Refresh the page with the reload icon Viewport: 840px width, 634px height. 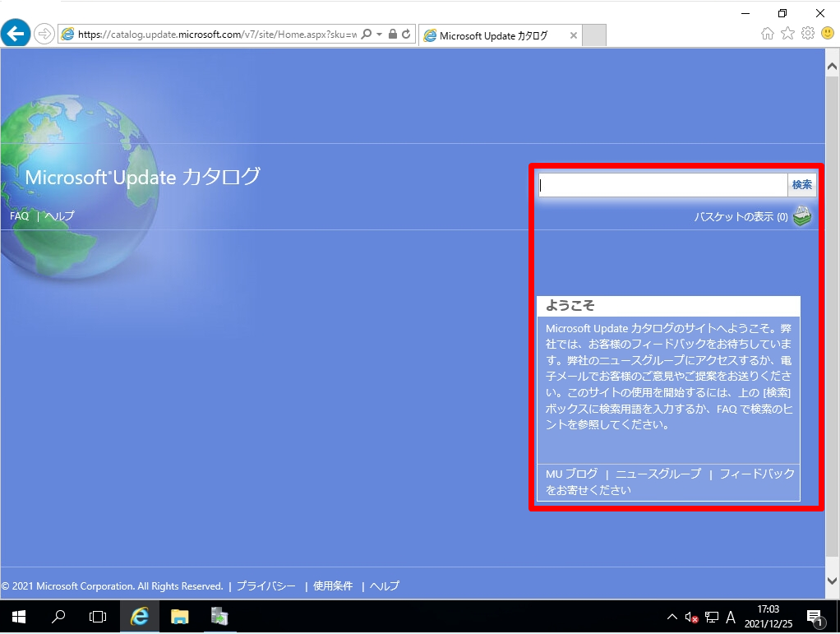(x=406, y=35)
